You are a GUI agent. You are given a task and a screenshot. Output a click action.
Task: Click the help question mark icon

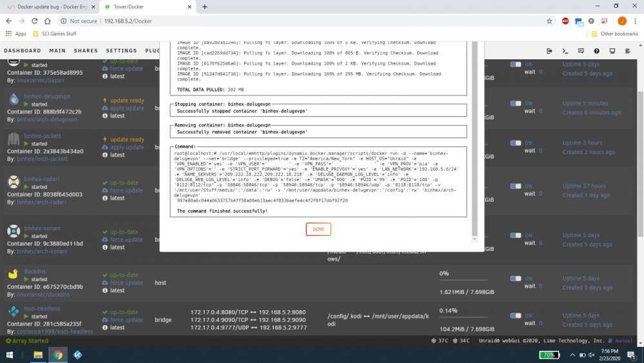point(596,51)
